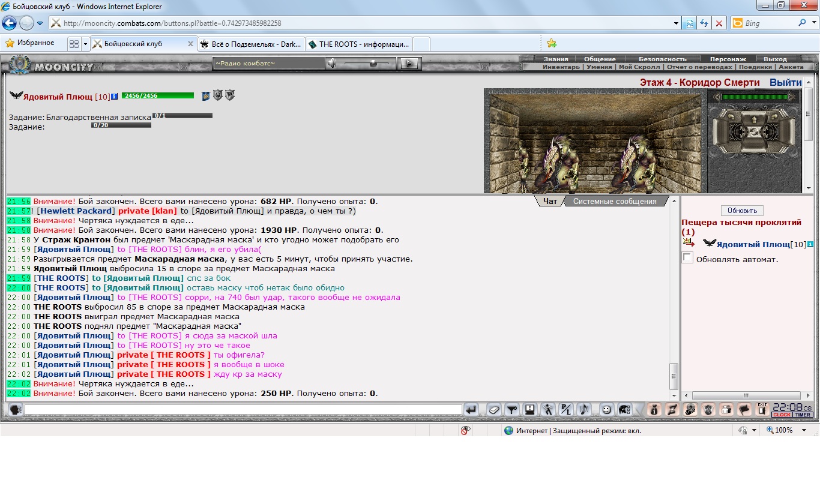Open Инвентарь submenu link
This screenshot has height=504, width=820.
point(561,67)
